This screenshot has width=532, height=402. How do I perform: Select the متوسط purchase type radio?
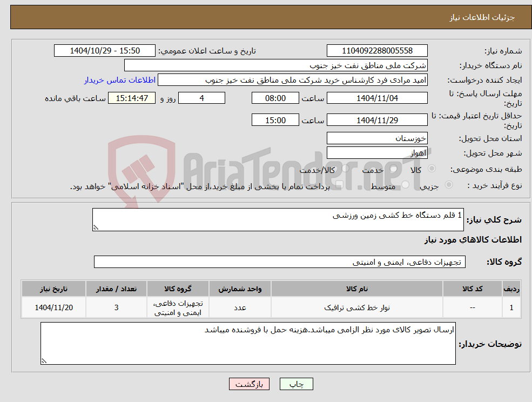406,185
